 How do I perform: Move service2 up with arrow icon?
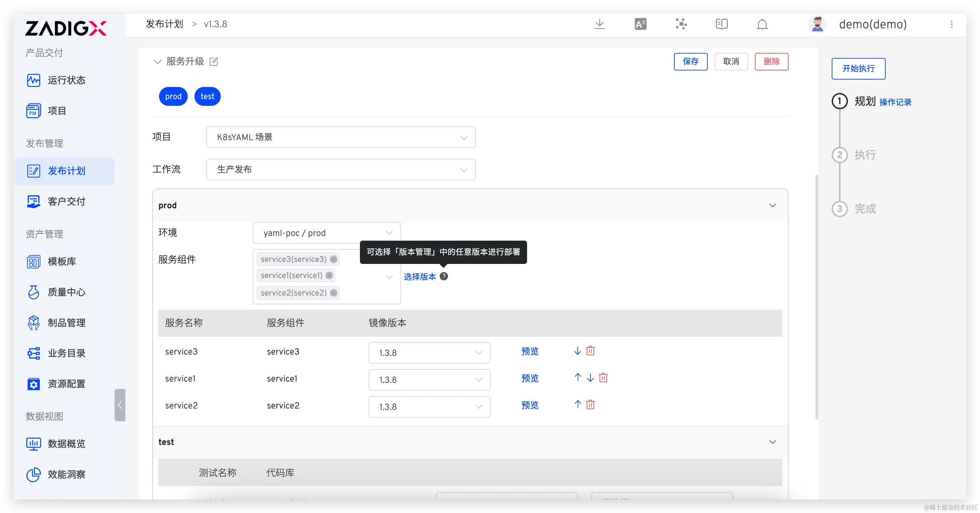[x=578, y=404]
